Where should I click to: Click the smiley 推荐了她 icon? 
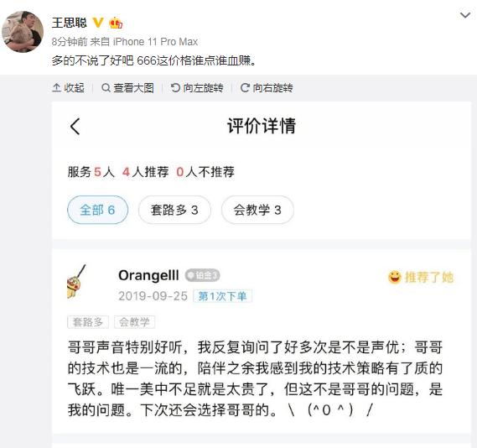(x=395, y=277)
